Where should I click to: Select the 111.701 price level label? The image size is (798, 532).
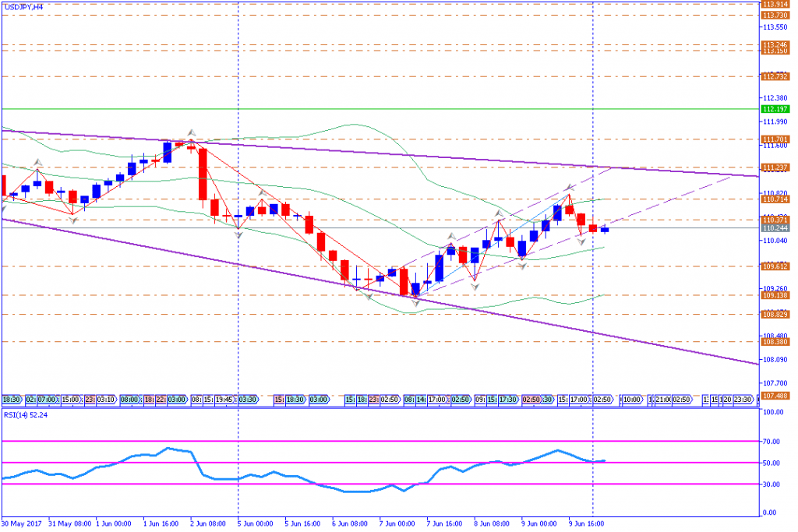pos(775,139)
